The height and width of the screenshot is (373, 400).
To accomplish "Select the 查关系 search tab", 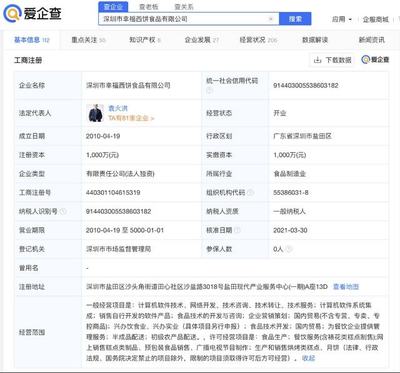I will [x=184, y=7].
